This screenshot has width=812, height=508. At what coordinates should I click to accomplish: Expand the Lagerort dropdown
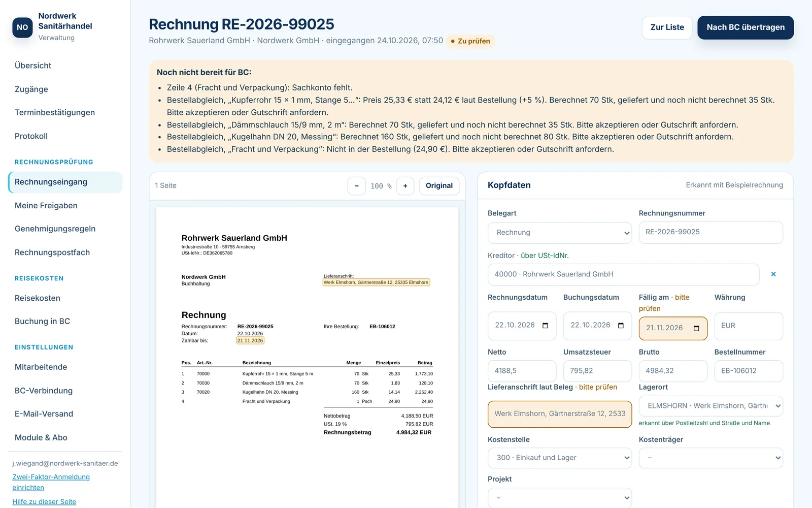click(711, 406)
